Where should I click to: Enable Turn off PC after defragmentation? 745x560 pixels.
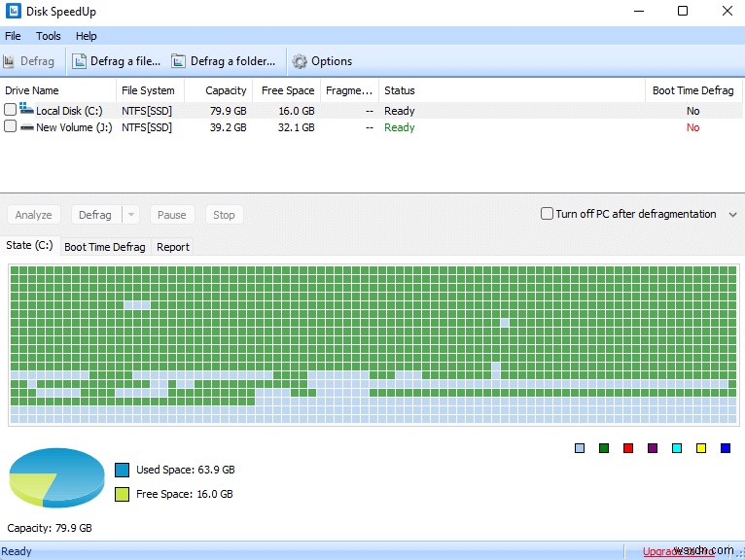pos(547,214)
